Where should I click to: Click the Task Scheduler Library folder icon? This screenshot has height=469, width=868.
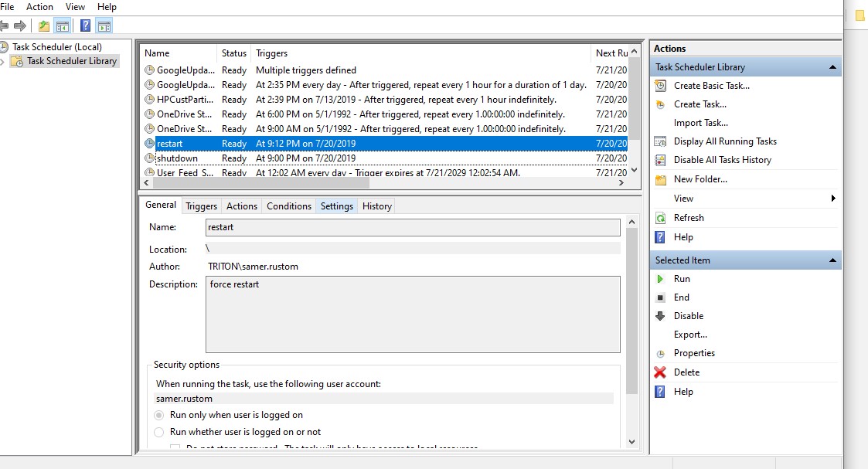pos(19,61)
